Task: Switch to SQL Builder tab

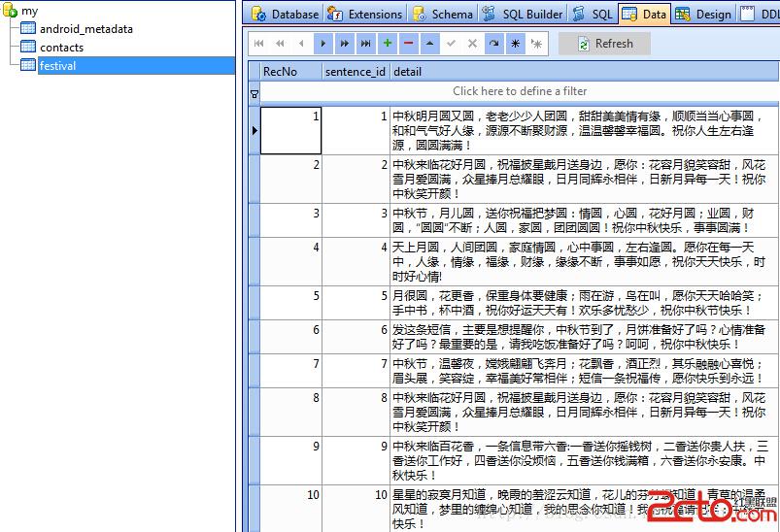Action: [x=524, y=14]
